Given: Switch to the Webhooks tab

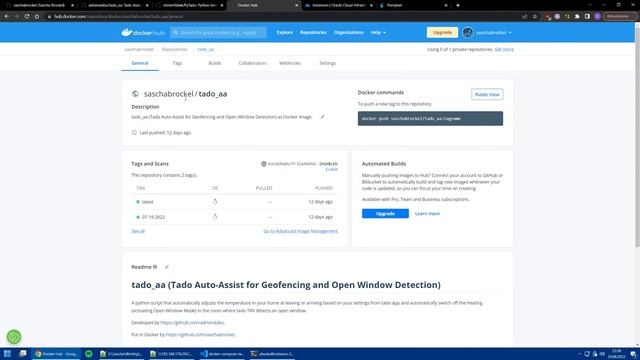Looking at the screenshot, I should [290, 63].
